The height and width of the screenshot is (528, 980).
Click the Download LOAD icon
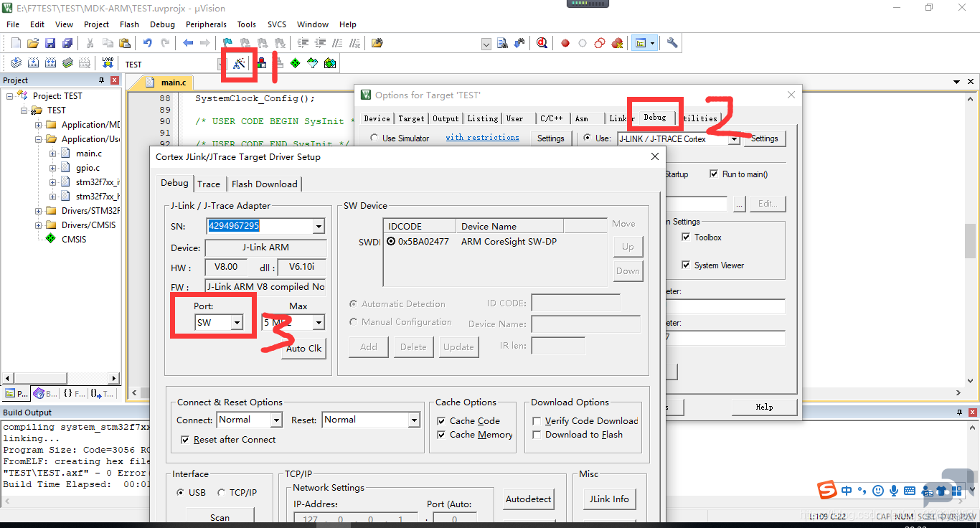[108, 63]
